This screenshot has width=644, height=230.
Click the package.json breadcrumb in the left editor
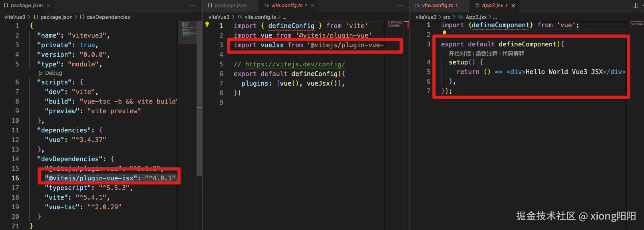click(x=56, y=17)
